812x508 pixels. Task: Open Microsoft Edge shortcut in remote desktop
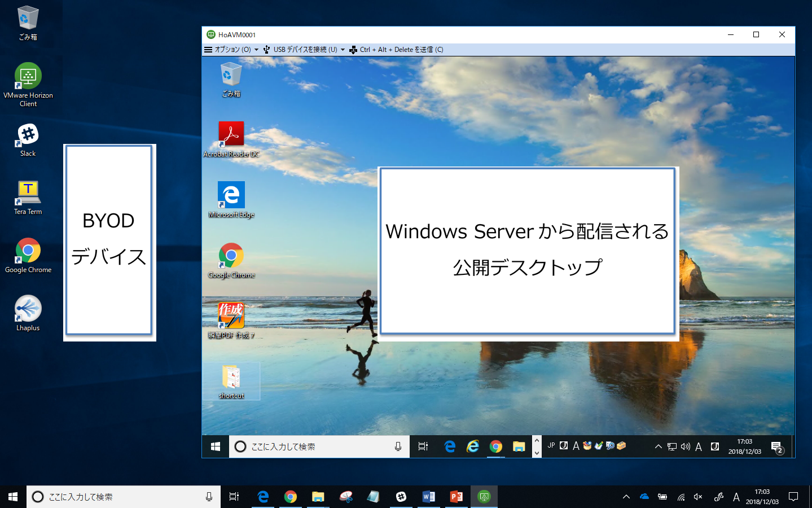(231, 195)
